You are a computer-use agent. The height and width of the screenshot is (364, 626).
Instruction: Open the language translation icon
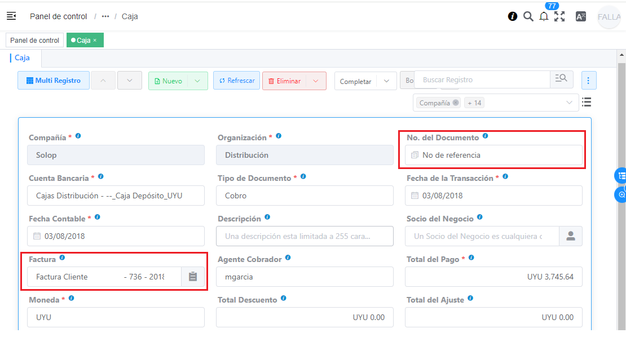click(581, 16)
